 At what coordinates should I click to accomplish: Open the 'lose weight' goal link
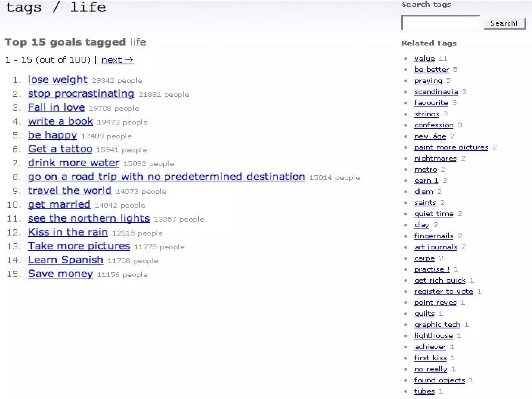tap(58, 79)
